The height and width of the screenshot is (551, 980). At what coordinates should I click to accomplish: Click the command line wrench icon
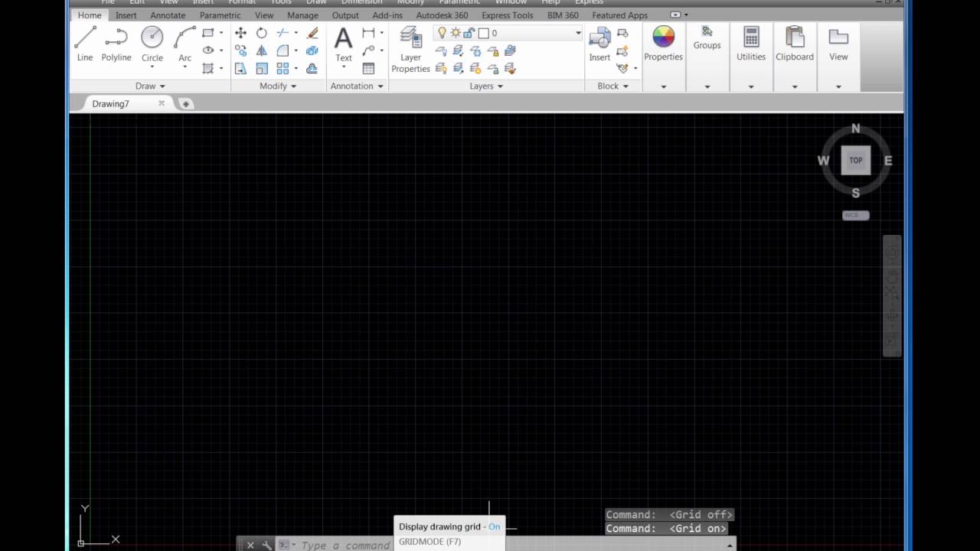pos(266,545)
